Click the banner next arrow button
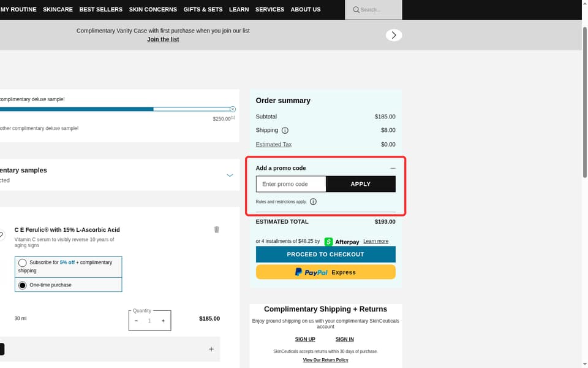The width and height of the screenshot is (588, 368). (393, 35)
